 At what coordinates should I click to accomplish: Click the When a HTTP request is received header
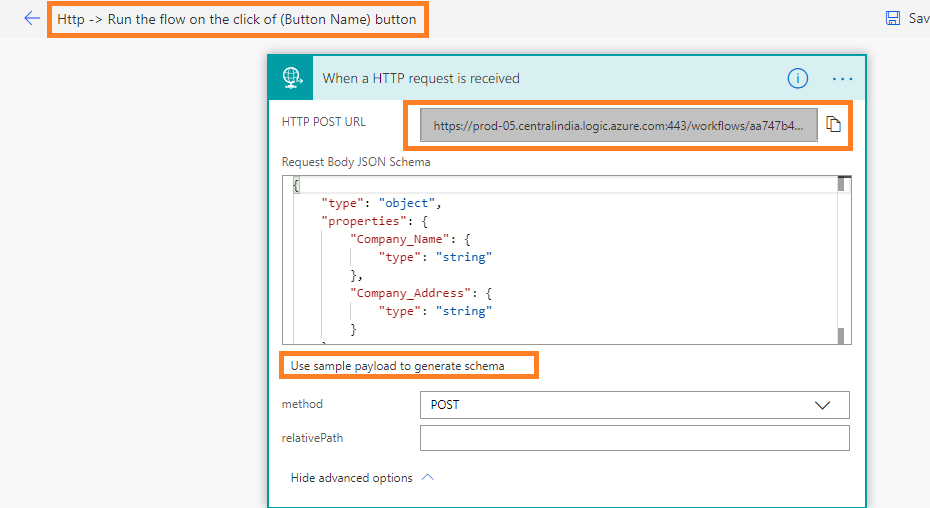click(x=421, y=78)
